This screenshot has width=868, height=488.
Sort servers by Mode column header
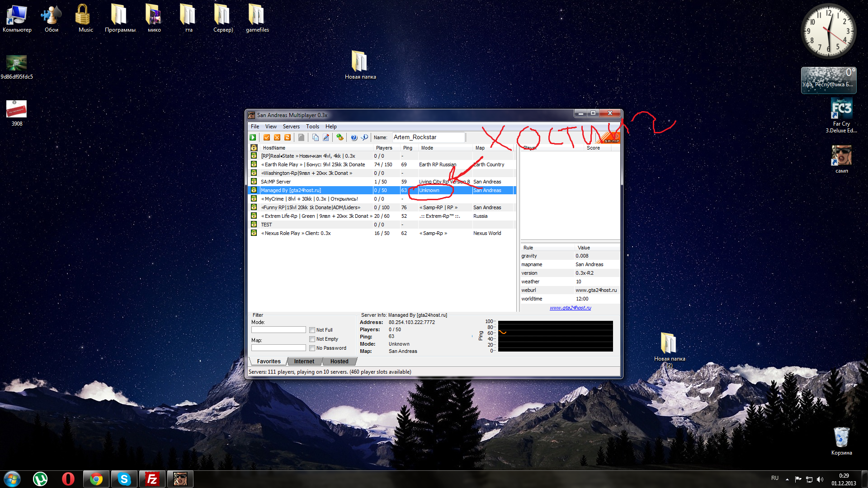[445, 148]
